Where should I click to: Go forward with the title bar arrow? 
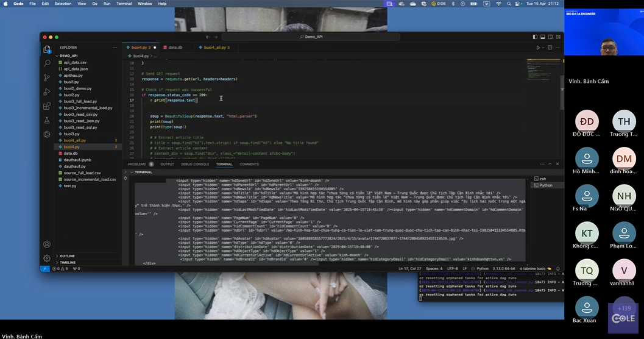pos(216,37)
